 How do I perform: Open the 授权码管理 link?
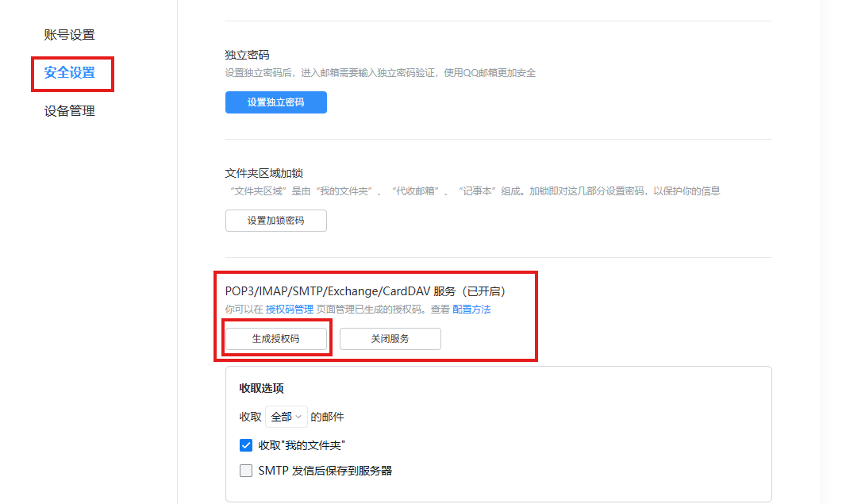289,309
